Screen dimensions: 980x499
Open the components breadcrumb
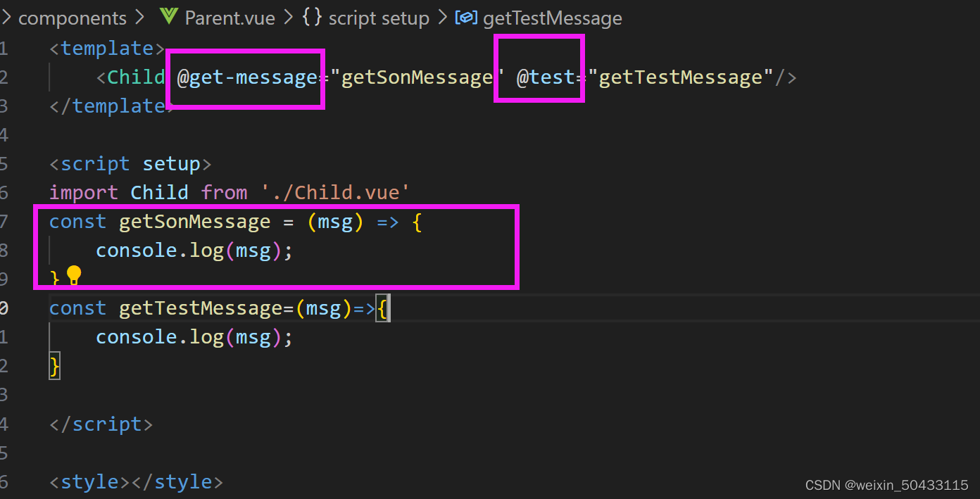pyautogui.click(x=73, y=18)
